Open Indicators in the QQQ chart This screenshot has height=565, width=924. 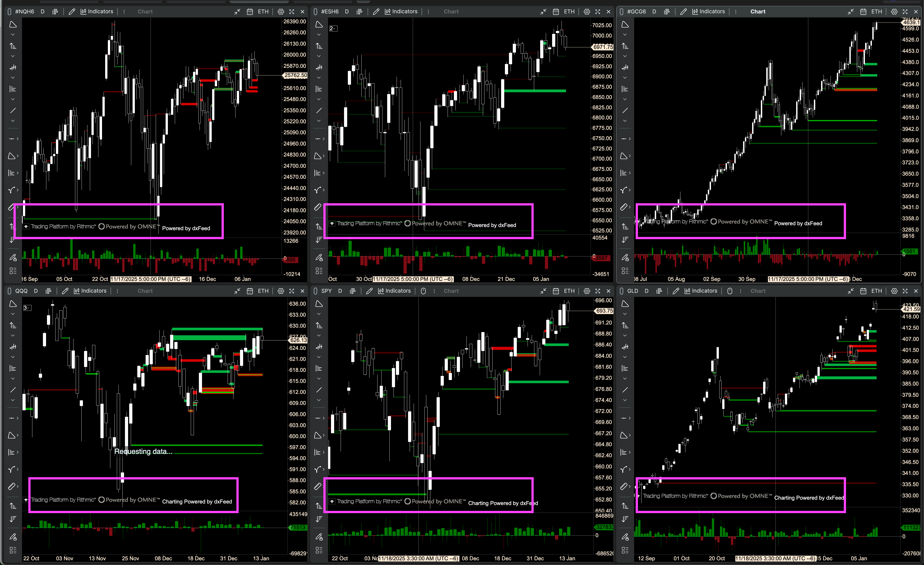click(x=90, y=291)
